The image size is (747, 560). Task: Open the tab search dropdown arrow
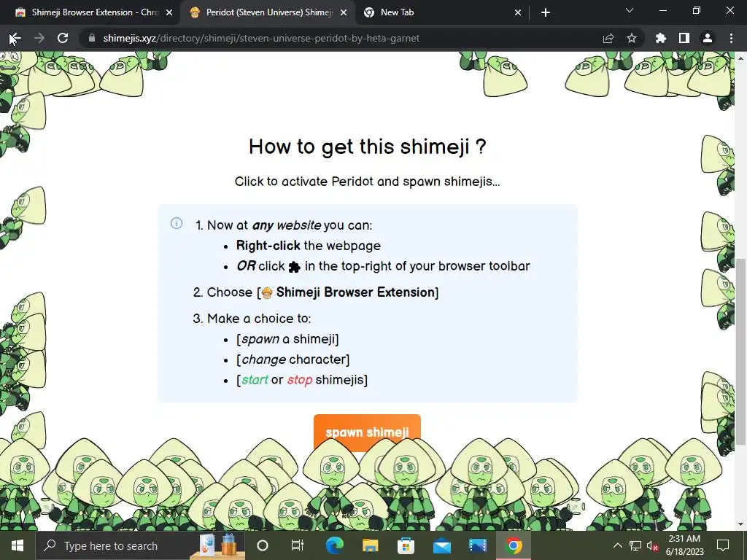(630, 10)
